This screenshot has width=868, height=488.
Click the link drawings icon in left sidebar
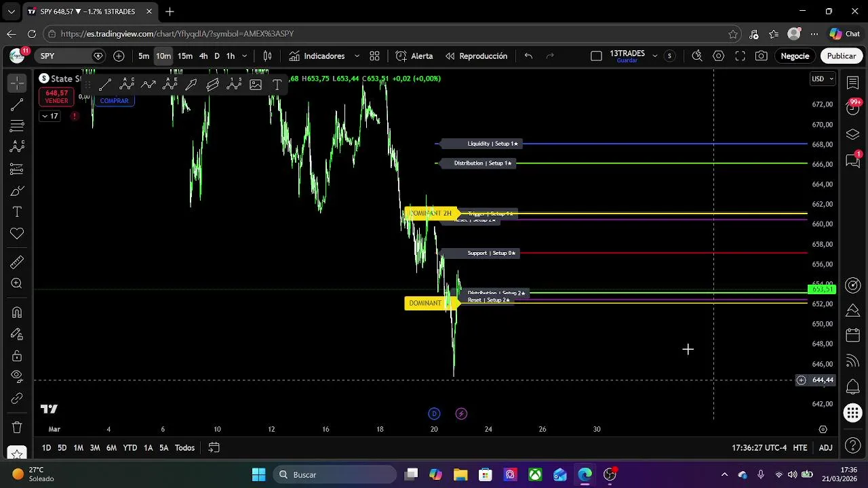pyautogui.click(x=17, y=399)
